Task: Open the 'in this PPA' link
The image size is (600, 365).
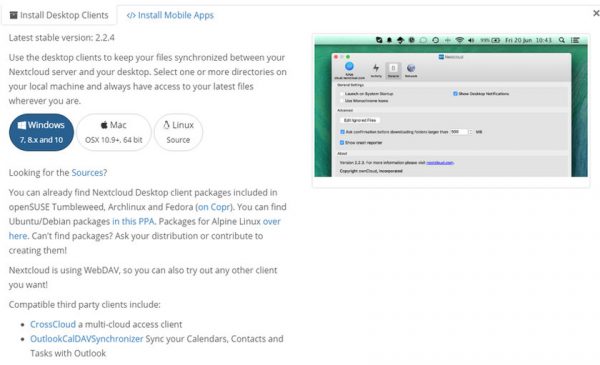Action: 133,222
